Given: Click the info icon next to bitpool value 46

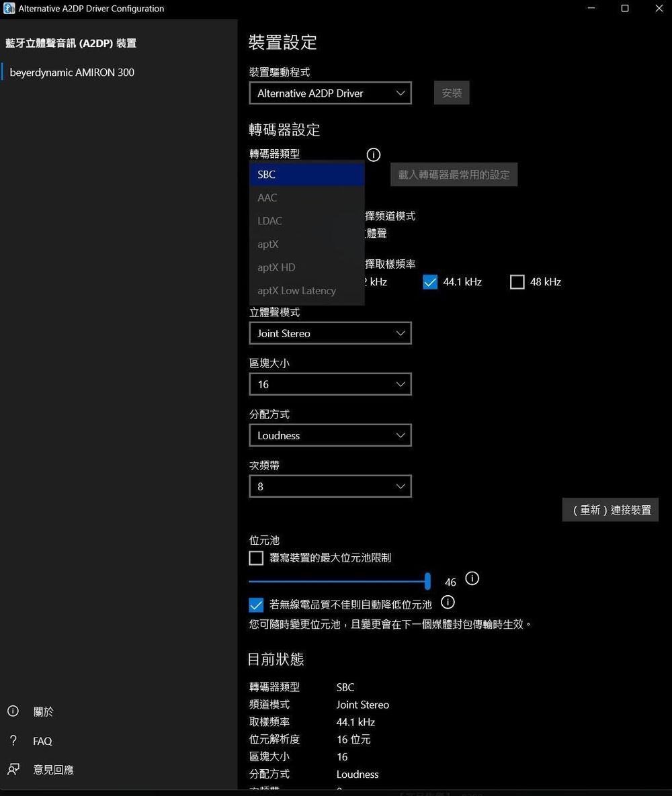Looking at the screenshot, I should tap(472, 579).
